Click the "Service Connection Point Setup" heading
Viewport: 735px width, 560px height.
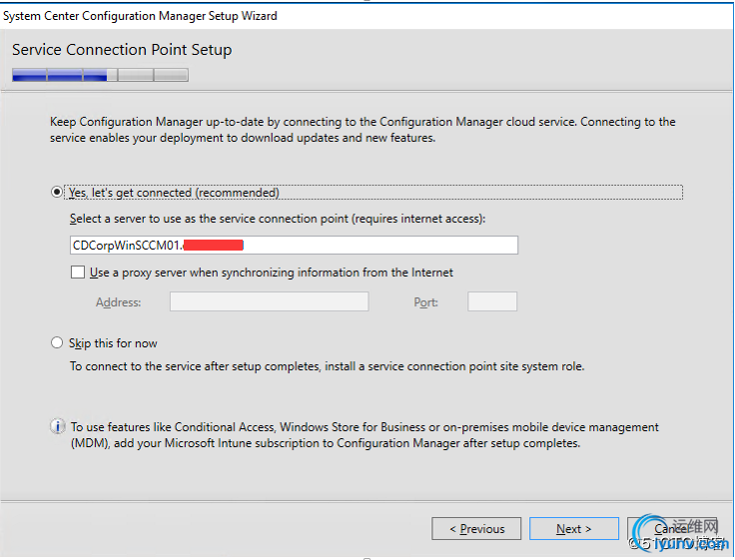pyautogui.click(x=122, y=50)
